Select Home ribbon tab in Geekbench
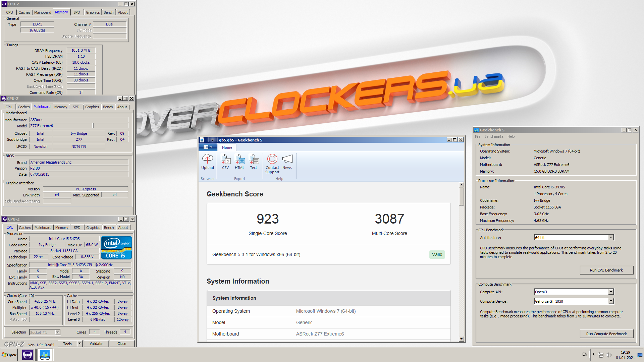 tap(227, 147)
